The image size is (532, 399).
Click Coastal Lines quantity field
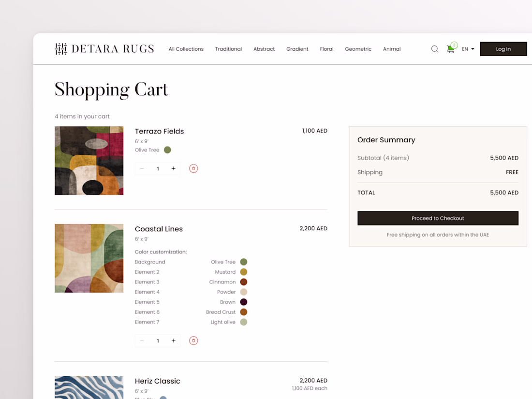click(158, 340)
